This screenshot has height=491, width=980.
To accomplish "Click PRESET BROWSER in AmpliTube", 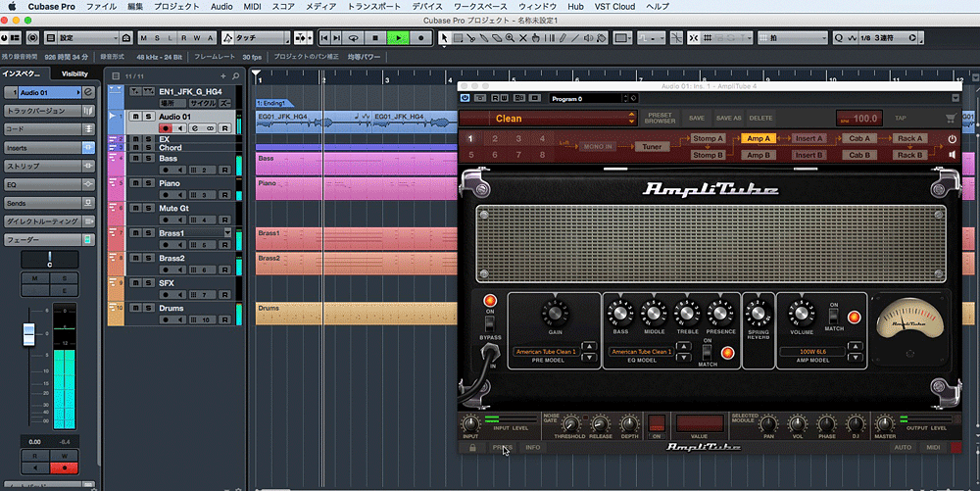I will pyautogui.click(x=660, y=118).
